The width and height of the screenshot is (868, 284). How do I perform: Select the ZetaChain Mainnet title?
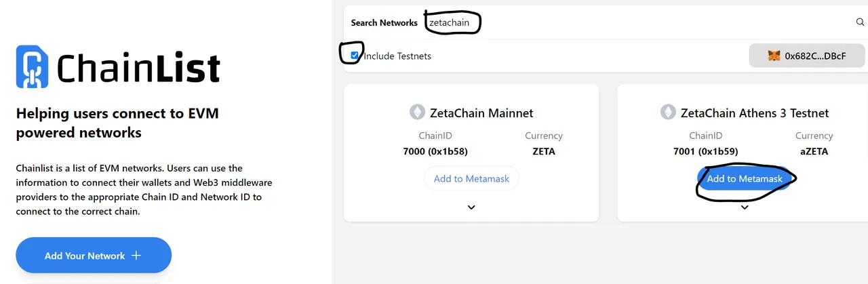pos(481,113)
